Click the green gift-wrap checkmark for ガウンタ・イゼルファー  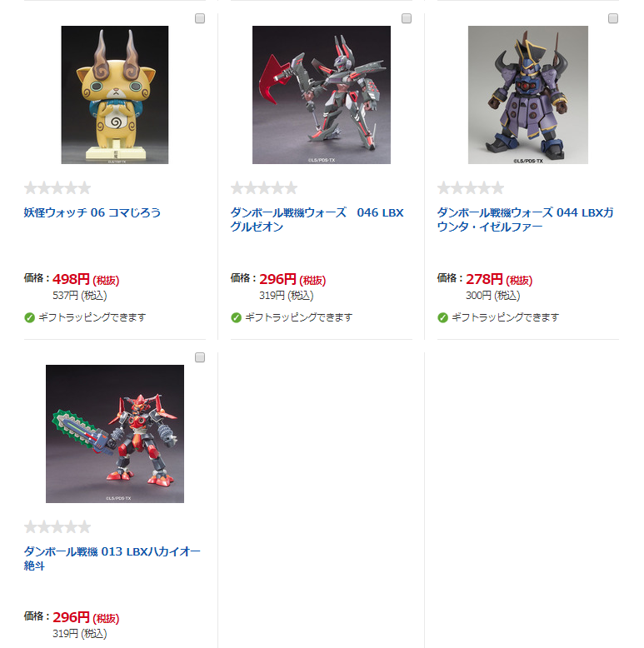(442, 318)
